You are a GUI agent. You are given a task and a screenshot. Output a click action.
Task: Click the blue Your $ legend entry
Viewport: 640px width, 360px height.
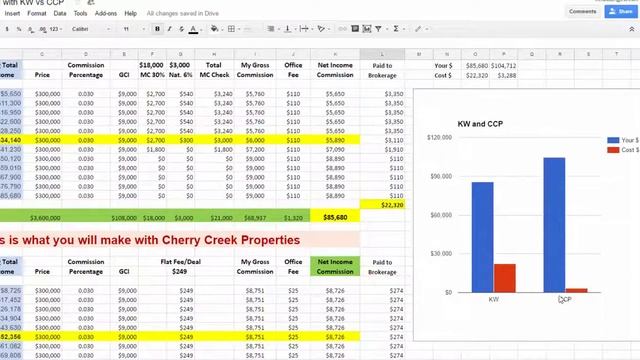623,140
